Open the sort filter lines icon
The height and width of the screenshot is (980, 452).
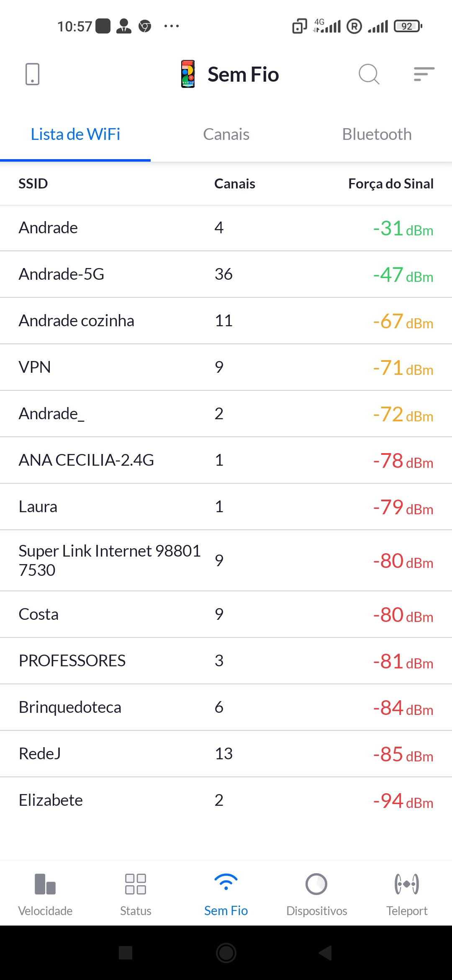pyautogui.click(x=424, y=74)
